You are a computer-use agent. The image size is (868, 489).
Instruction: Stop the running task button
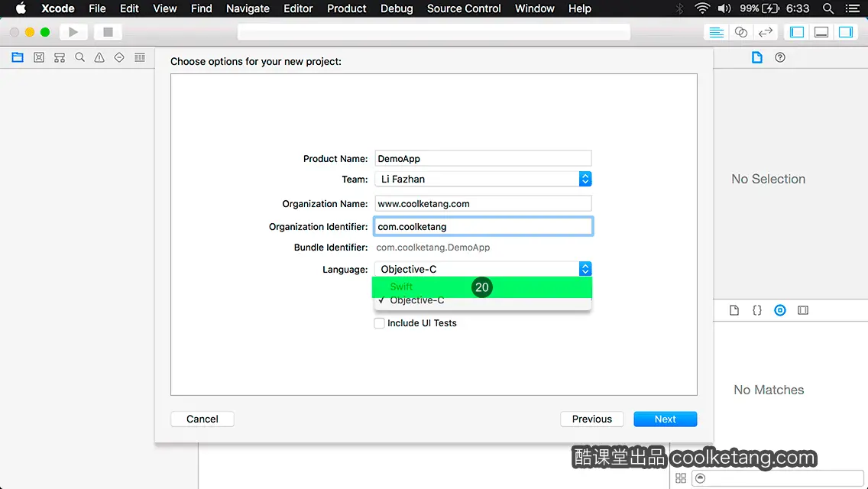(108, 32)
